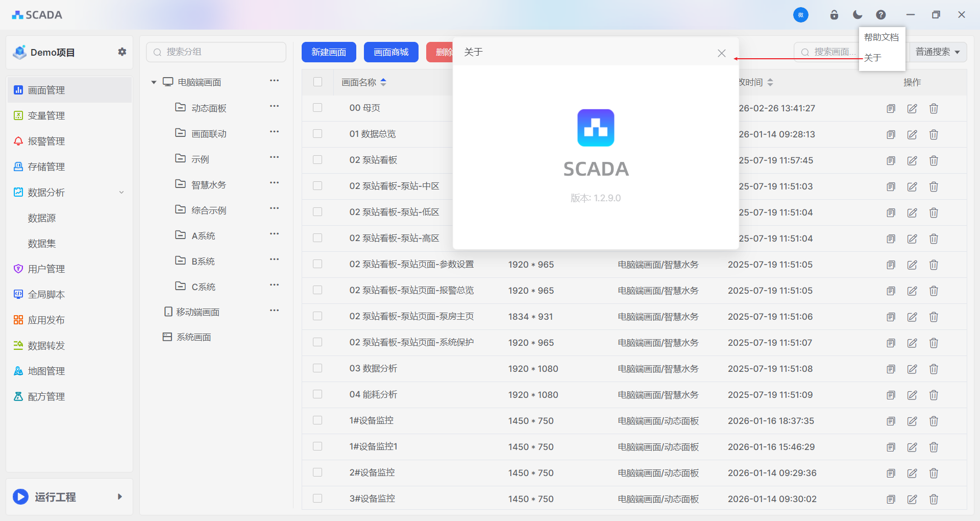Click the project settings gear icon
Viewport: 980px width, 521px height.
click(x=122, y=52)
